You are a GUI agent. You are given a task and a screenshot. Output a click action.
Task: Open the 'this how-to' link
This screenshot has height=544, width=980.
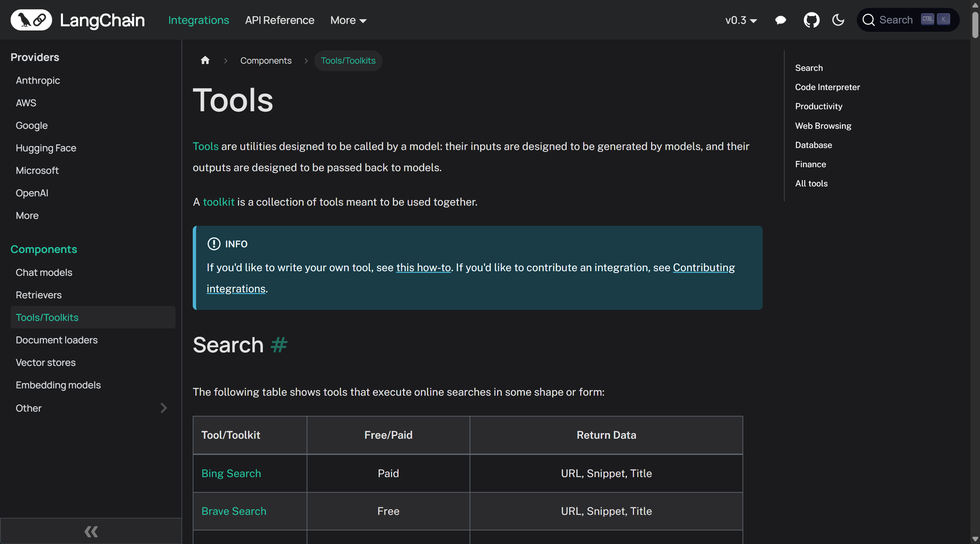pos(423,268)
